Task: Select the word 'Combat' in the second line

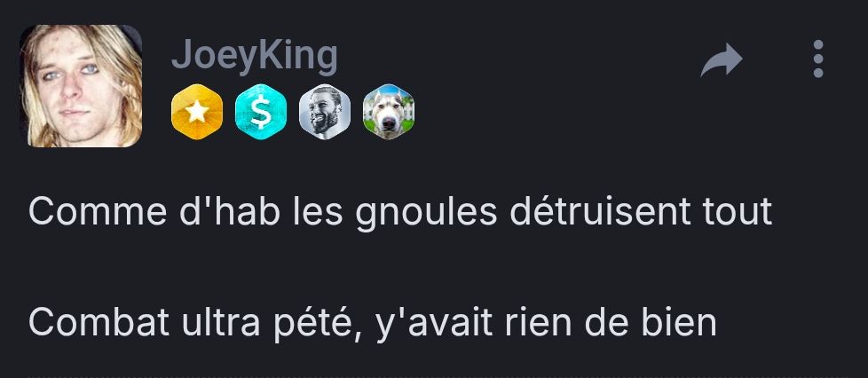Action: (x=99, y=322)
